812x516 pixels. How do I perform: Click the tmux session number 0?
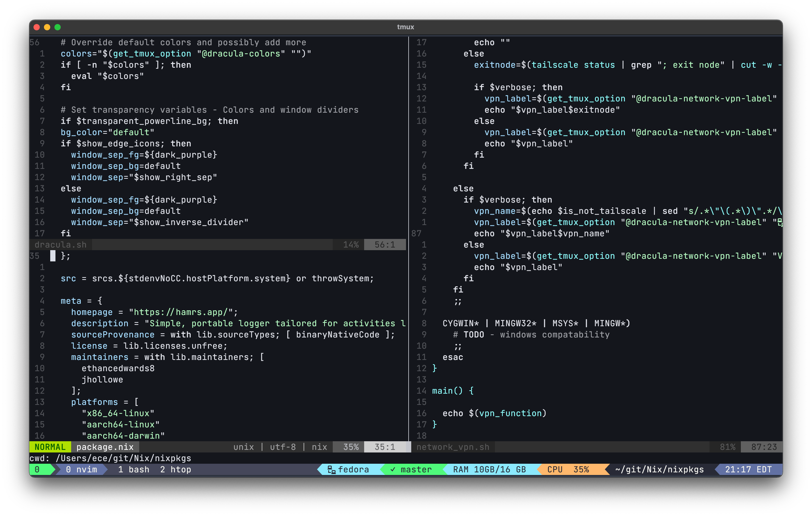pos(37,469)
